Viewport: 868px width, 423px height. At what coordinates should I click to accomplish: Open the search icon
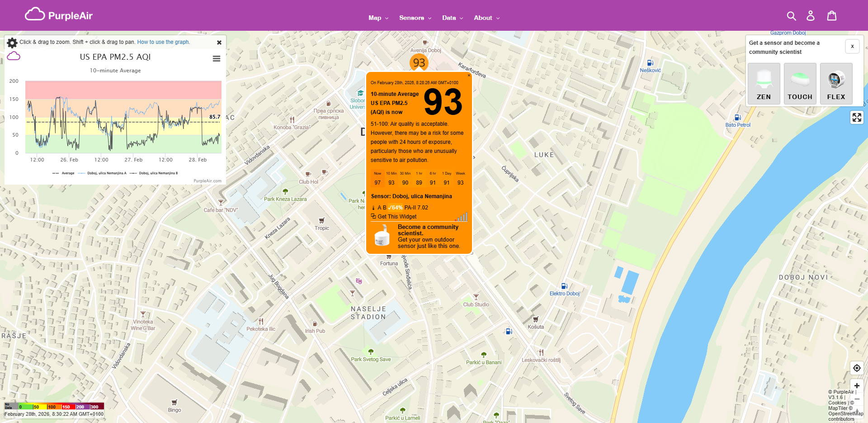(x=792, y=15)
